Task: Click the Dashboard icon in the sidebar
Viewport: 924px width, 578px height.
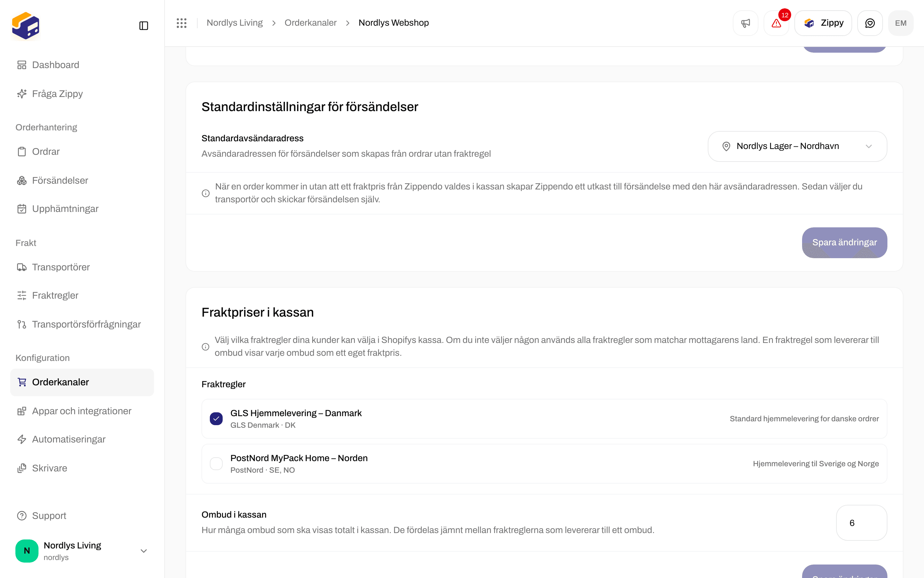Action: coord(22,65)
